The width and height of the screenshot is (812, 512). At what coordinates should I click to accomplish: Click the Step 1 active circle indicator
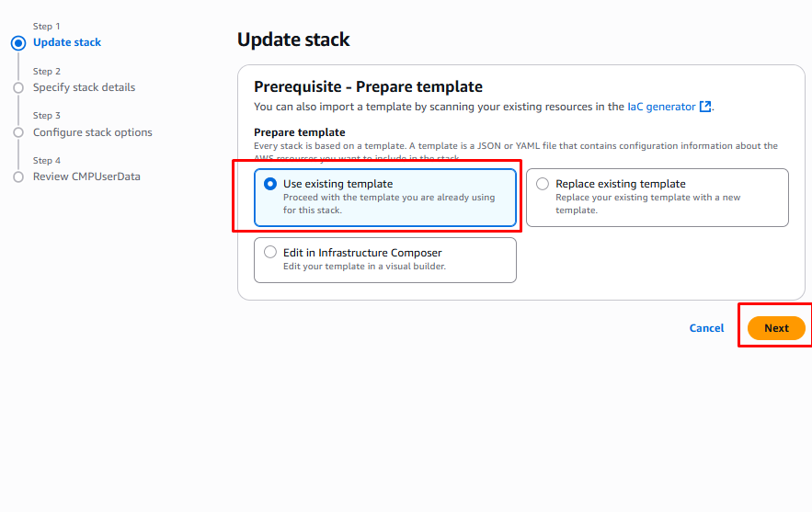18,42
